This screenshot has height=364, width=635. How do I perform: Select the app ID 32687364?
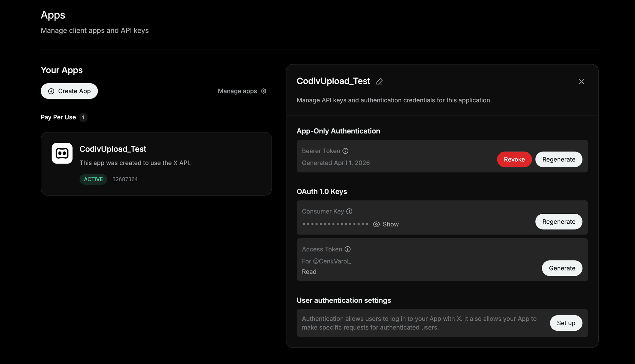(125, 179)
